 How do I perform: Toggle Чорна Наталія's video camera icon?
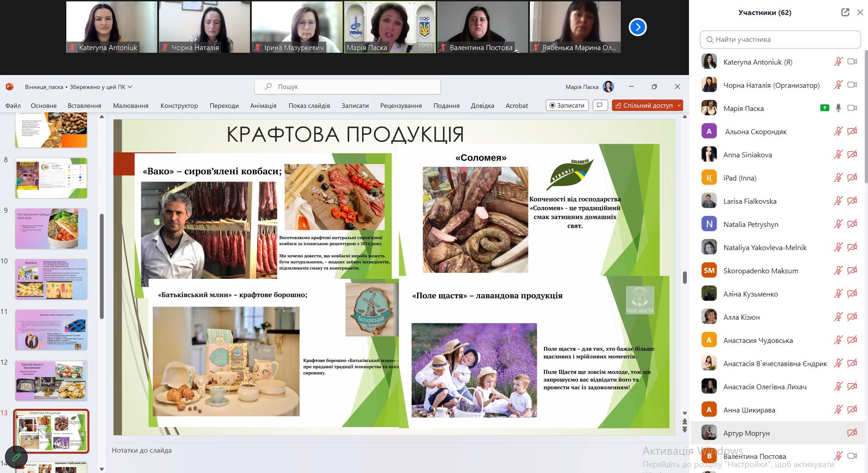coord(852,85)
